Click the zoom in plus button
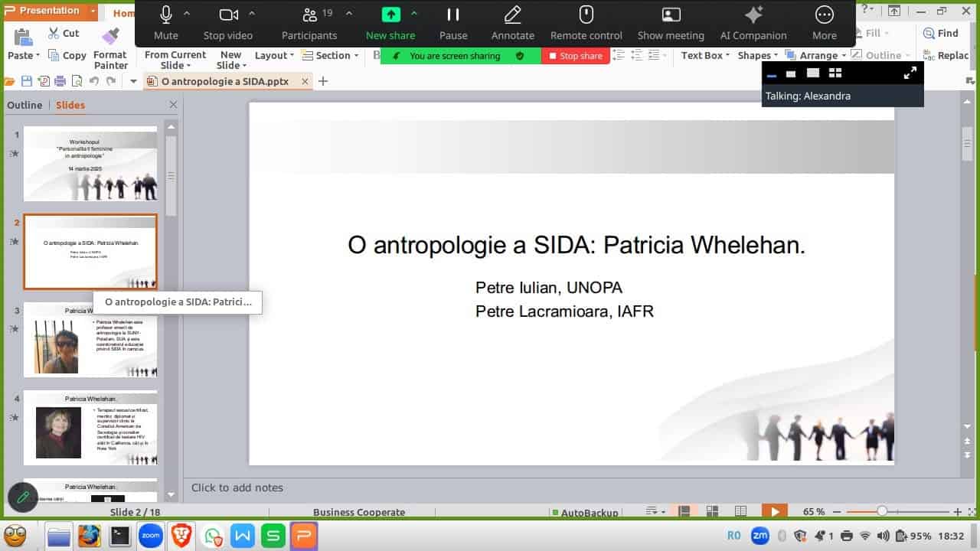Image resolution: width=980 pixels, height=551 pixels. coord(957,511)
